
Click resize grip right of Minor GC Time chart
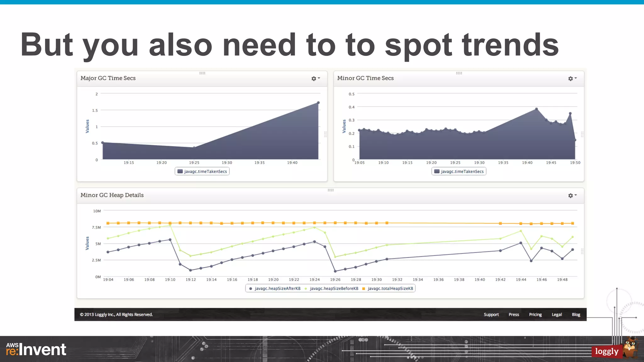click(582, 134)
